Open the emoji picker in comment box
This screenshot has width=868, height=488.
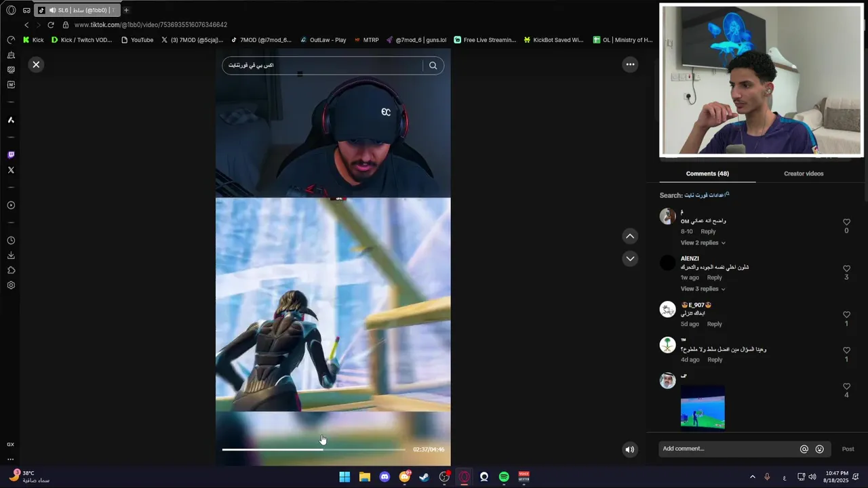tap(819, 449)
